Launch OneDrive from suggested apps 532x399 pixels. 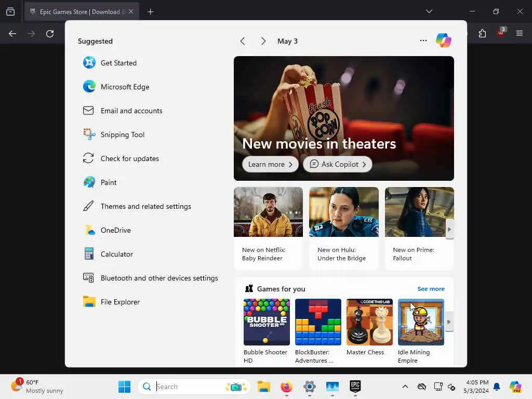click(107, 230)
